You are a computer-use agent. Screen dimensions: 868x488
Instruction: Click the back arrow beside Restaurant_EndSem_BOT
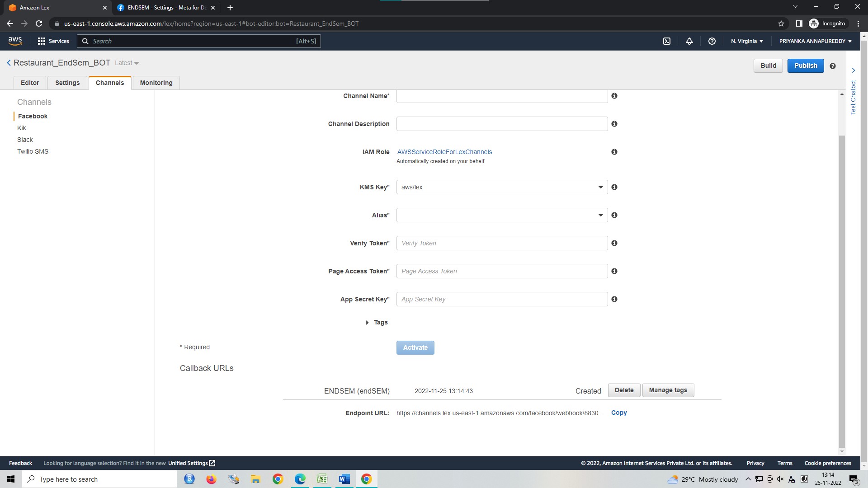tap(9, 63)
